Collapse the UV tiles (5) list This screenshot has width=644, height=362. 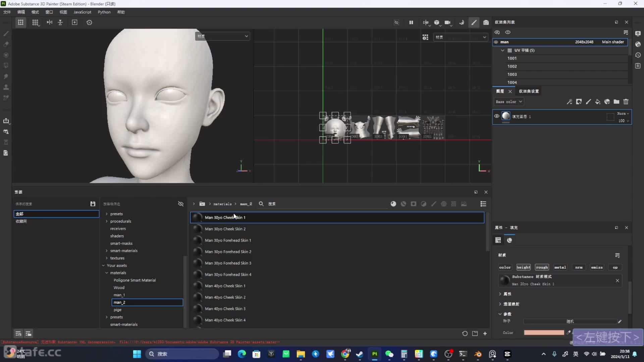point(502,50)
